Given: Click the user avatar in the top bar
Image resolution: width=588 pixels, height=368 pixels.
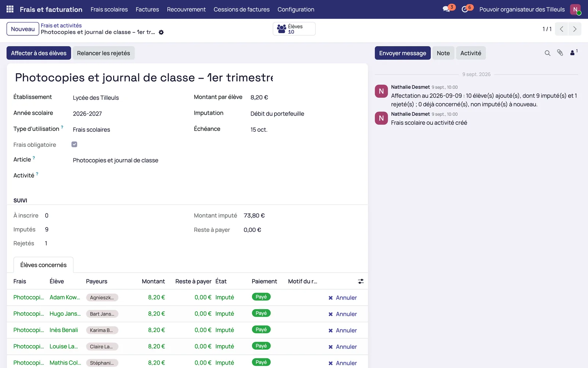Looking at the screenshot, I should coord(575,9).
